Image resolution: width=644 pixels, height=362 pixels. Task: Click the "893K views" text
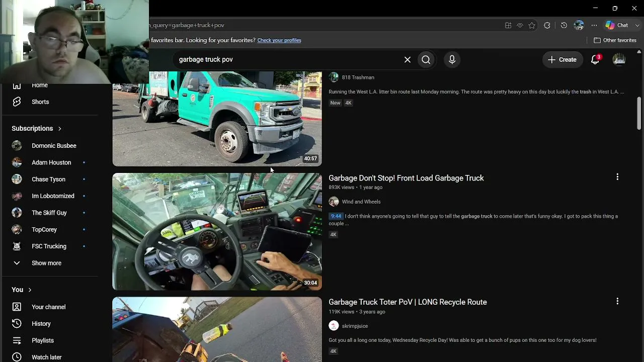click(342, 188)
